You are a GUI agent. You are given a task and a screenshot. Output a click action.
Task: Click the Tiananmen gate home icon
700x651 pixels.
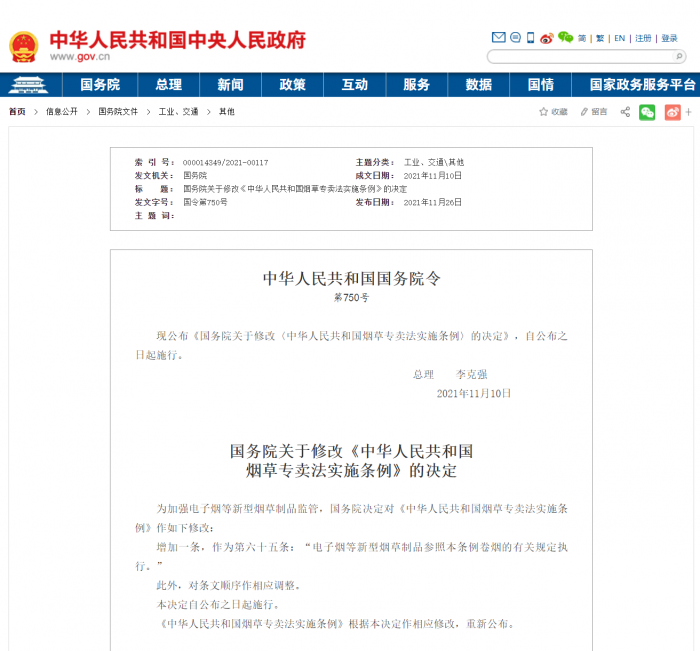pyautogui.click(x=27, y=85)
